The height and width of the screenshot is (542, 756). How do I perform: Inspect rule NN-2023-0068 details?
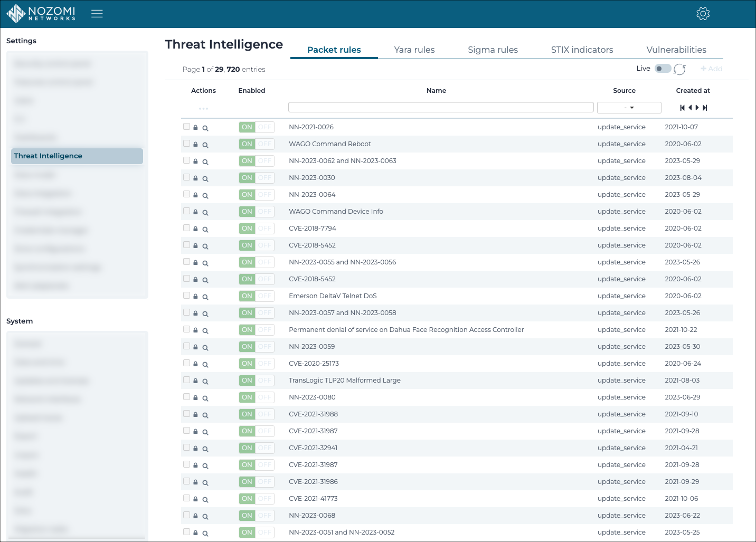tap(205, 517)
